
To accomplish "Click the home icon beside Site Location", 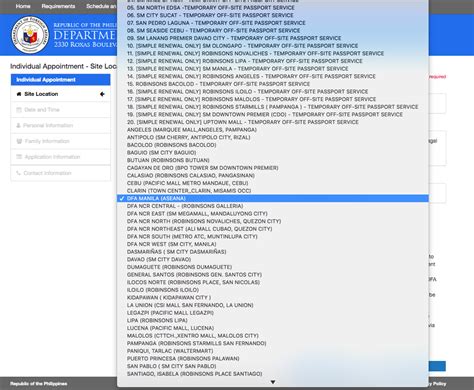I will coord(19,94).
